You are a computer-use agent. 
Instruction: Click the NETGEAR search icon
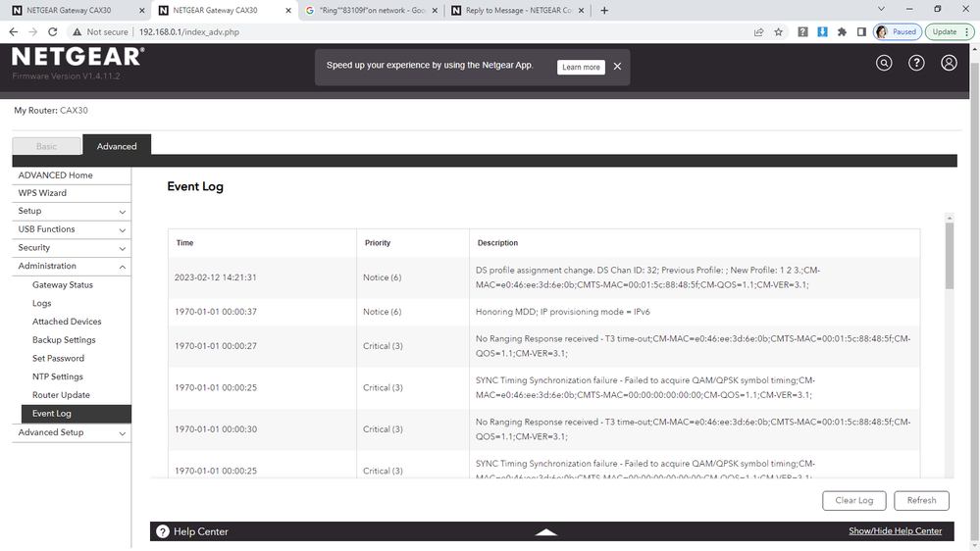pyautogui.click(x=884, y=63)
